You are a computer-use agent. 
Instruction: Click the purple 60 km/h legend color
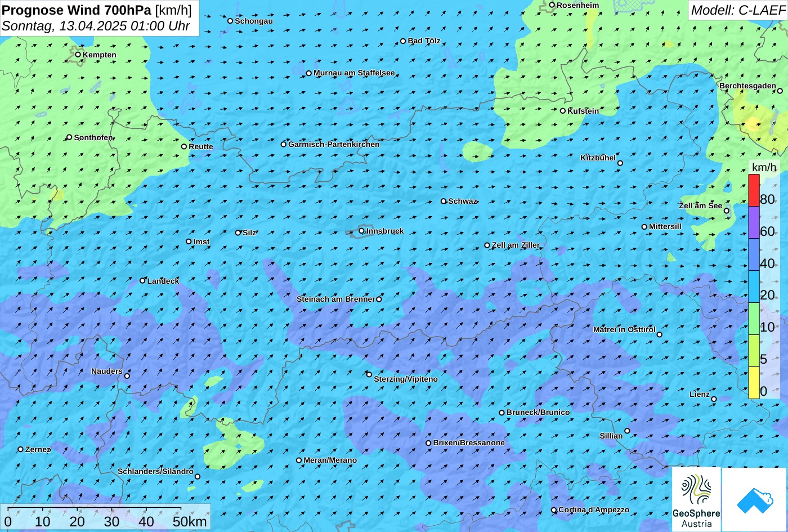tap(754, 222)
